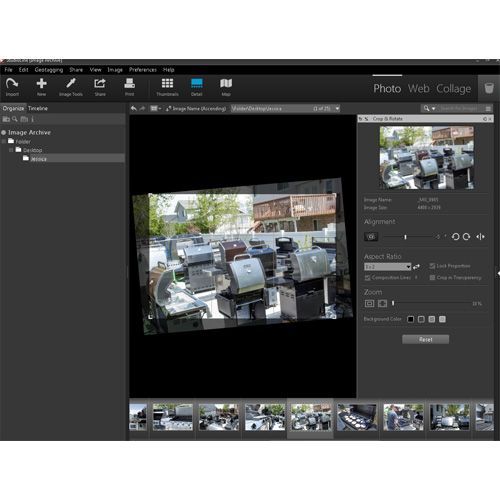Click the Zoom slider handle

(393, 303)
